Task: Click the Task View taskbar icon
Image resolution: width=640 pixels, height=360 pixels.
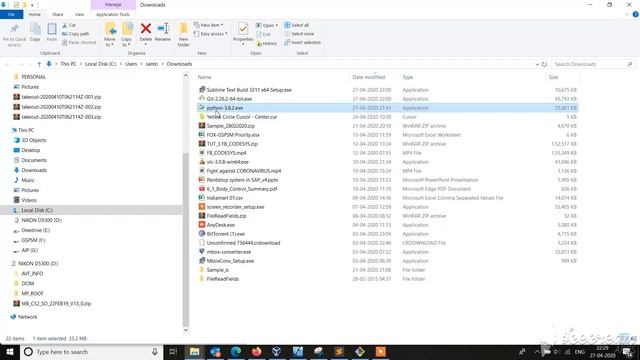Action: [173, 352]
